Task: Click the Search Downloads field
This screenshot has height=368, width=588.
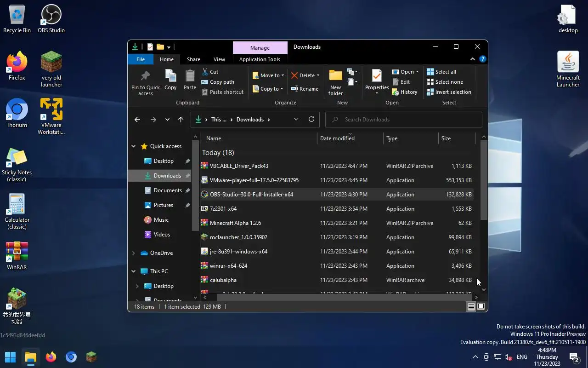Action: [x=404, y=120]
